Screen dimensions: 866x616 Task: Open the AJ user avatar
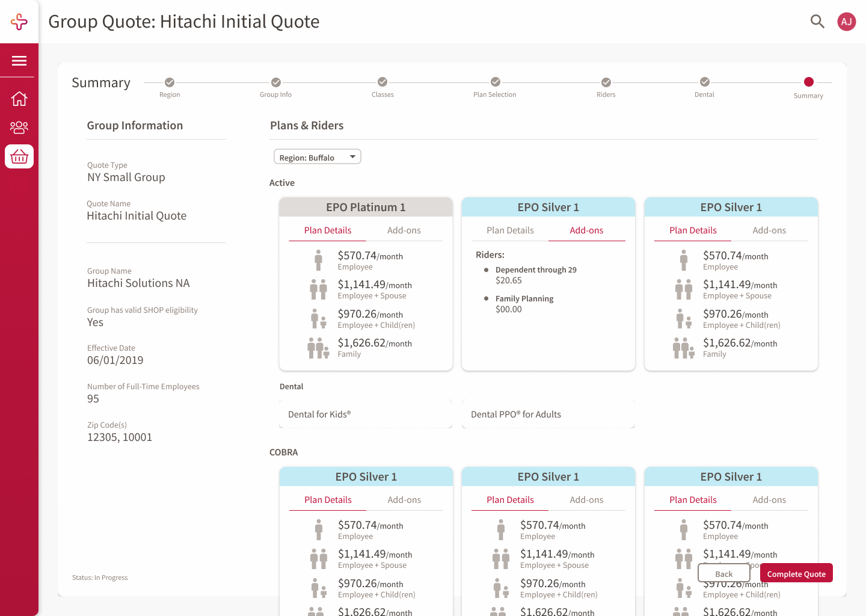(x=847, y=22)
